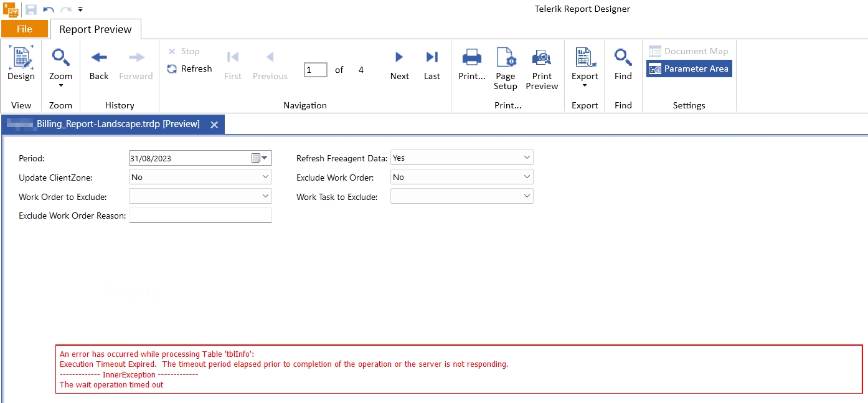This screenshot has width=868, height=403.
Task: Select the Report Preview ribbon tab
Action: [95, 29]
